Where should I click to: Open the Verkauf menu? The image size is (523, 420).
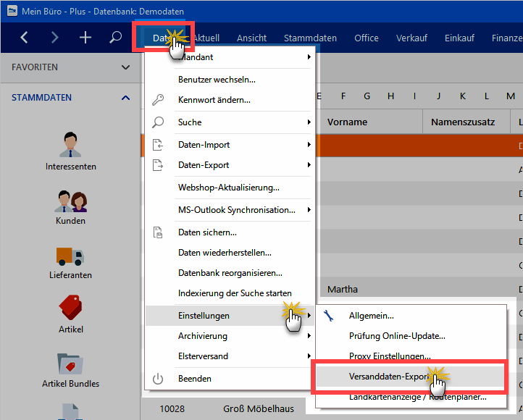click(x=411, y=38)
